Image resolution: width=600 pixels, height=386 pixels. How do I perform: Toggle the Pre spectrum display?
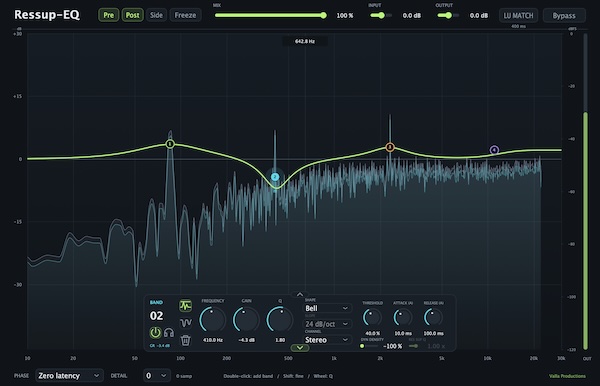109,15
